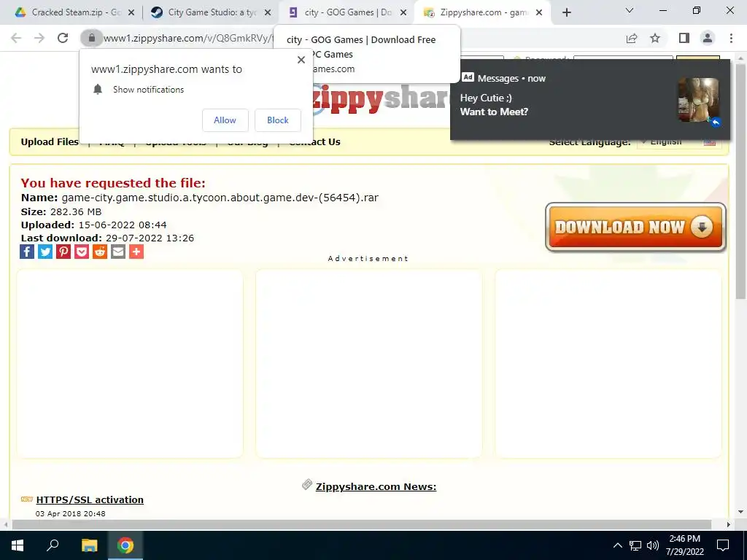Viewport: 747px width, 560px height.
Task: Open Chrome profile menu
Action: 708,38
